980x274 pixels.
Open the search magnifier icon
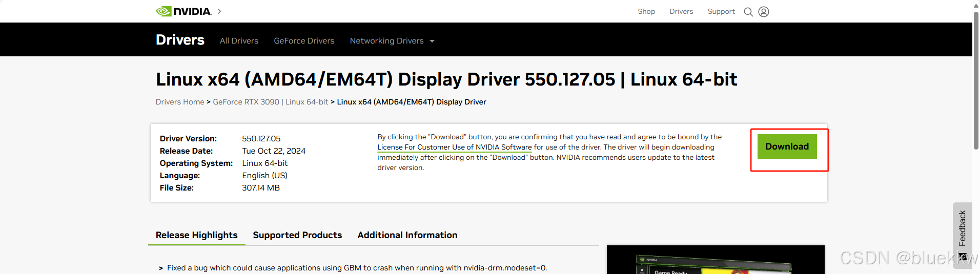[748, 12]
